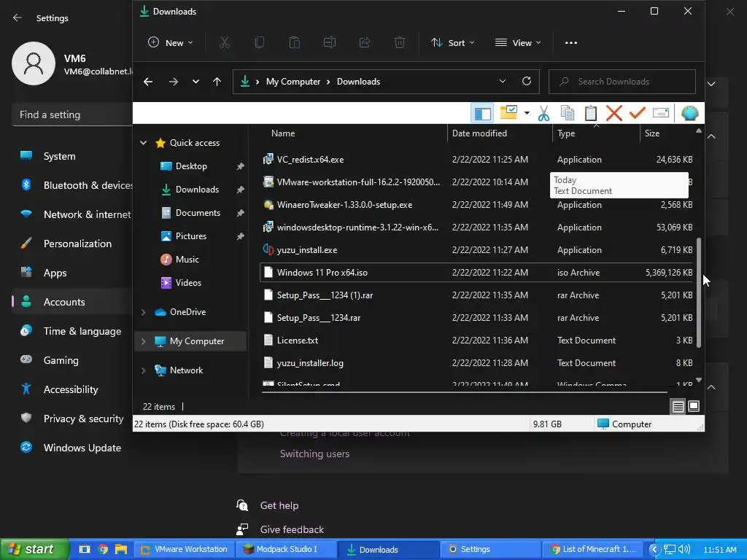The width and height of the screenshot is (747, 560).
Task: Click the red X Delete icon
Action: (614, 113)
